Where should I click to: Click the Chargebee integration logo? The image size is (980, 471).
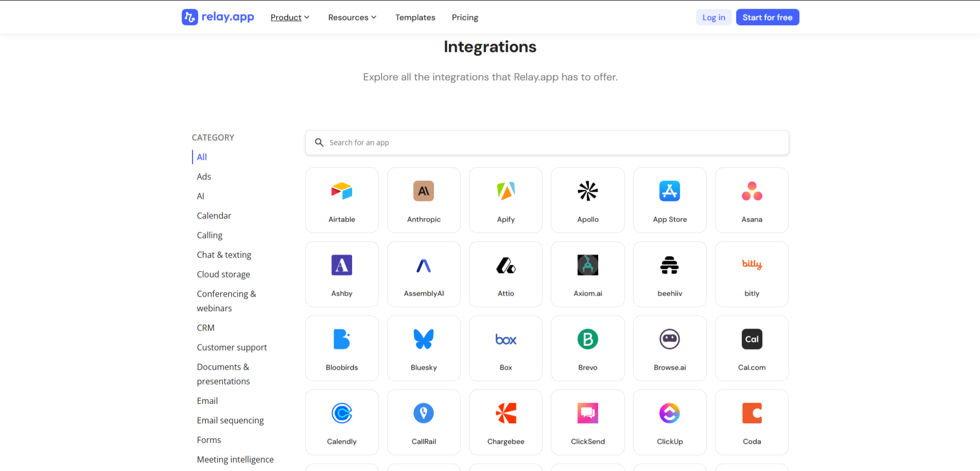[x=505, y=413]
